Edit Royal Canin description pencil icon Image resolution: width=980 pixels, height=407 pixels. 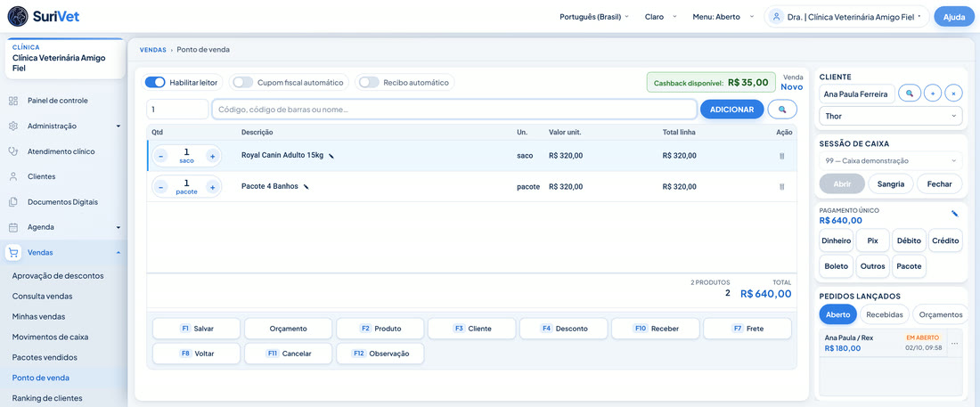pyautogui.click(x=331, y=156)
